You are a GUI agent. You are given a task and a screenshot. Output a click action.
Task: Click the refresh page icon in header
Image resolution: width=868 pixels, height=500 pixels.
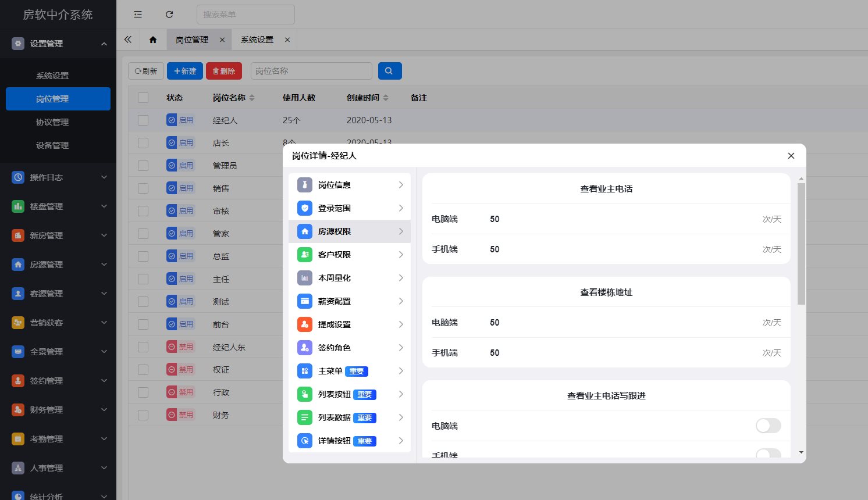click(x=169, y=15)
